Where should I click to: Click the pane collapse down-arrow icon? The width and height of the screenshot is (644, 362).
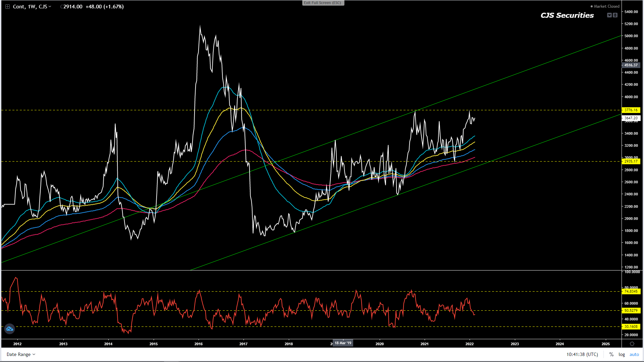click(x=609, y=15)
